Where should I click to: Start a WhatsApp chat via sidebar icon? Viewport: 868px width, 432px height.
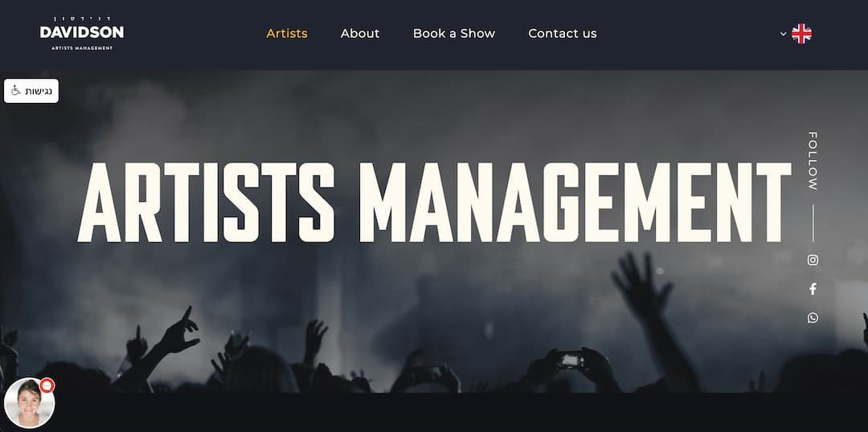pyautogui.click(x=813, y=318)
